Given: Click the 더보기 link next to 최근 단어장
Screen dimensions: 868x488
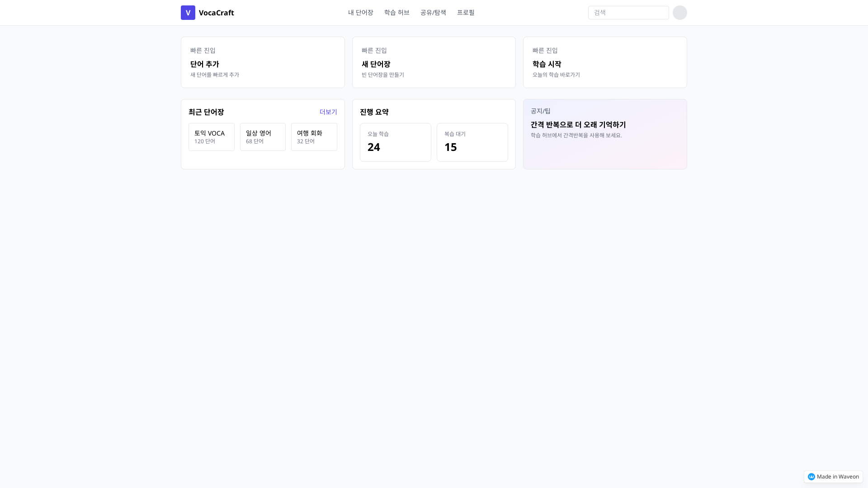Looking at the screenshot, I should tap(328, 112).
